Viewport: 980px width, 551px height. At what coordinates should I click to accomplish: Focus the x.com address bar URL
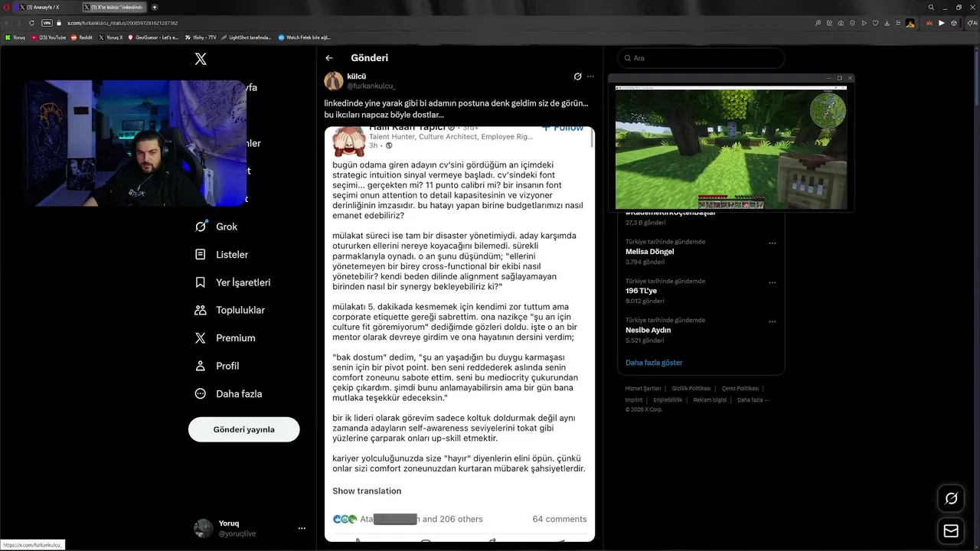point(123,23)
